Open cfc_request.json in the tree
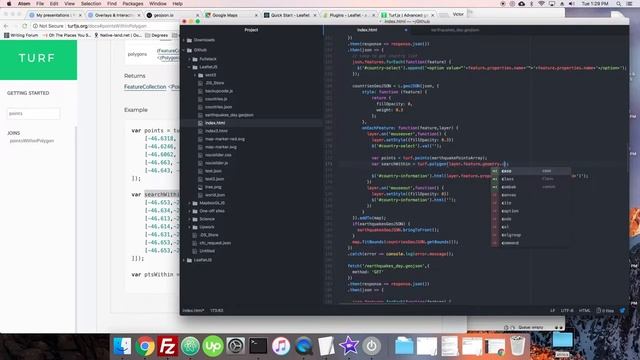 point(215,243)
